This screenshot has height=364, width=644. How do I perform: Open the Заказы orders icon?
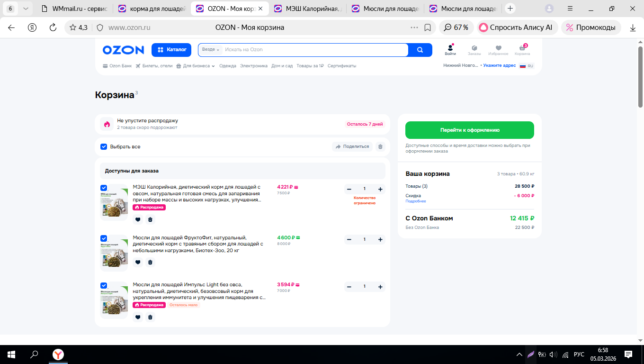[x=474, y=50]
